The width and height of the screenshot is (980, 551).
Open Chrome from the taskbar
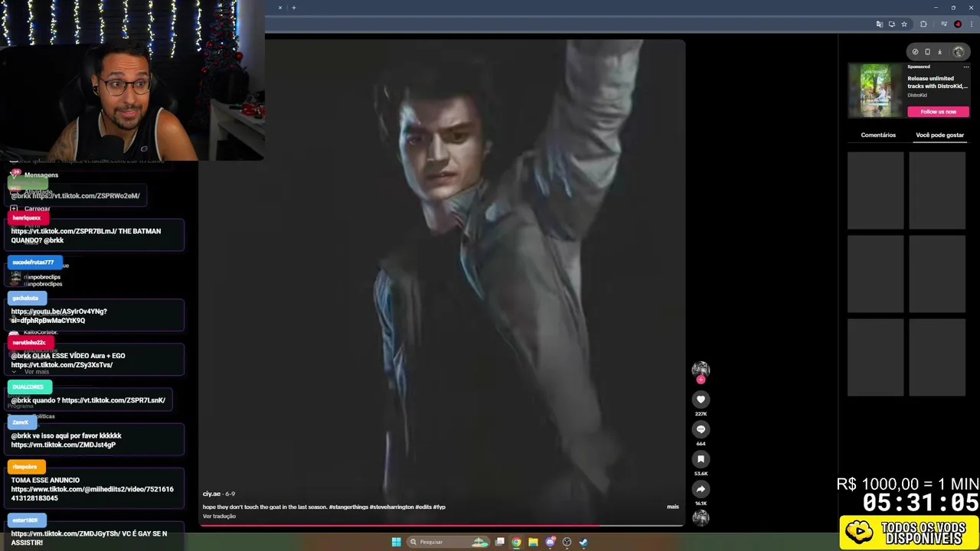click(x=517, y=542)
